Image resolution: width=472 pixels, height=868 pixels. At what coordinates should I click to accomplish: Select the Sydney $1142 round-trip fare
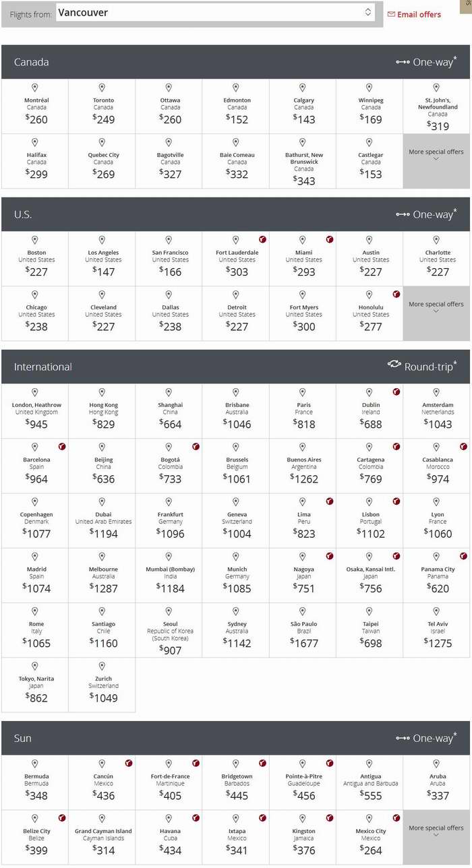coord(236,630)
